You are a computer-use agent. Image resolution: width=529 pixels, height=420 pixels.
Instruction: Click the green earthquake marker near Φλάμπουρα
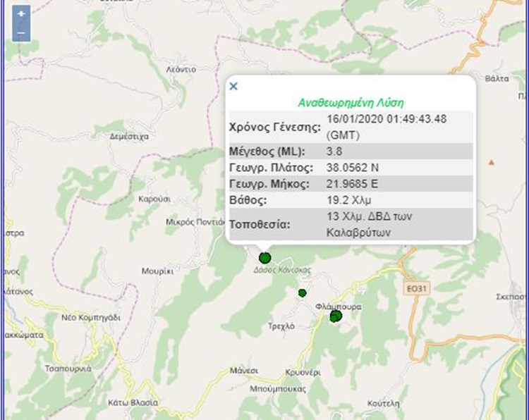pyautogui.click(x=336, y=317)
